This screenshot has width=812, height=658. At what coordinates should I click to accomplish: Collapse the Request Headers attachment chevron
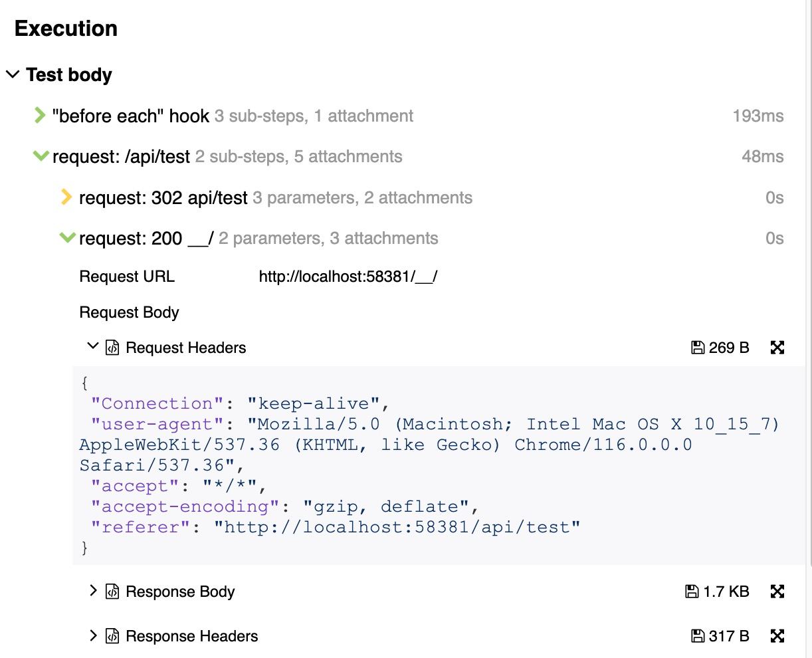pyautogui.click(x=93, y=346)
